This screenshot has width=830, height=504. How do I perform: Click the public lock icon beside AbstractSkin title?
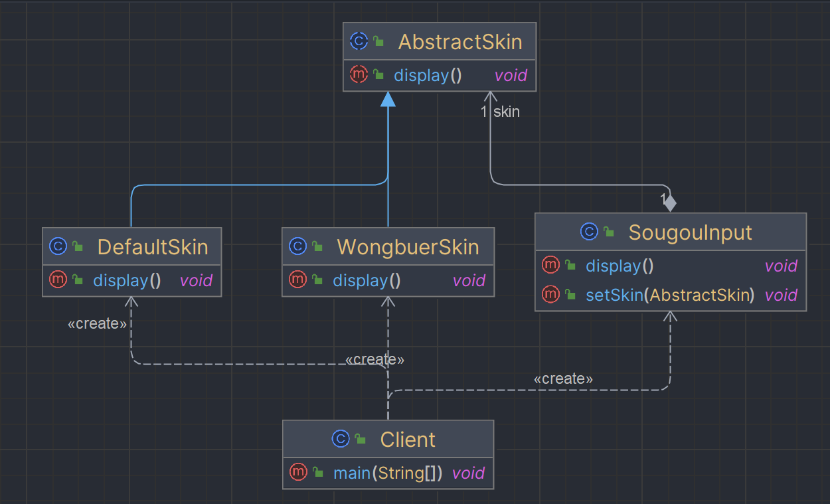pyautogui.click(x=378, y=42)
